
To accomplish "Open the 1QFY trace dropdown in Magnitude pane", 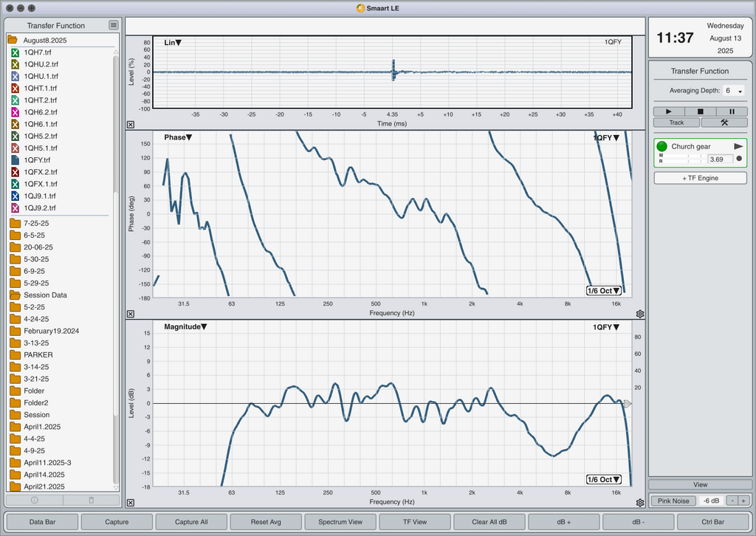I will pos(606,327).
